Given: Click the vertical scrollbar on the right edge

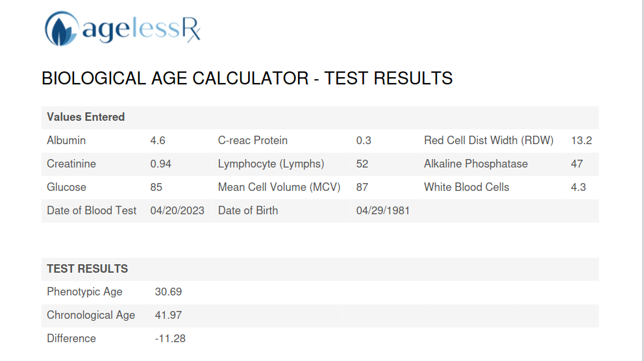Looking at the screenshot, I should pyautogui.click(x=641, y=180).
